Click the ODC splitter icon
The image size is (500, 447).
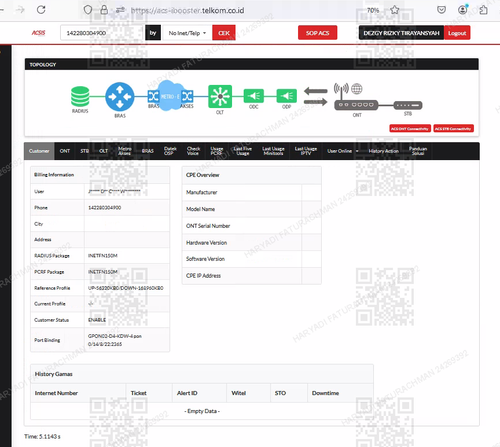pyautogui.click(x=254, y=96)
